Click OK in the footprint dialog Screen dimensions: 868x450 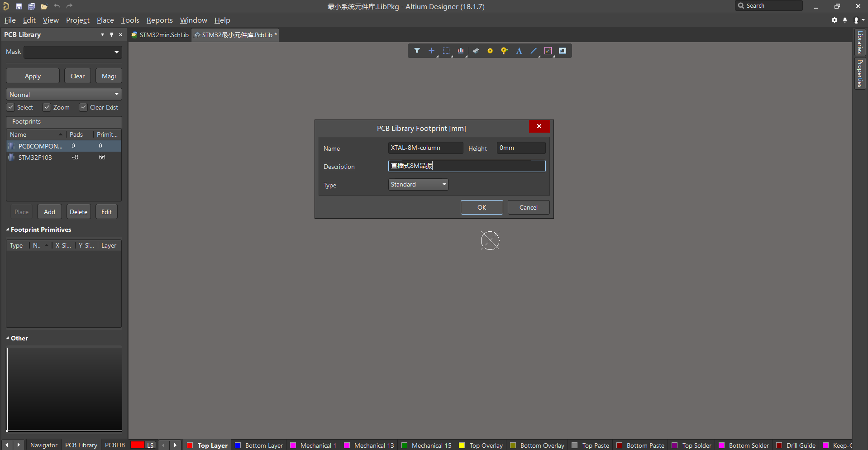click(482, 207)
